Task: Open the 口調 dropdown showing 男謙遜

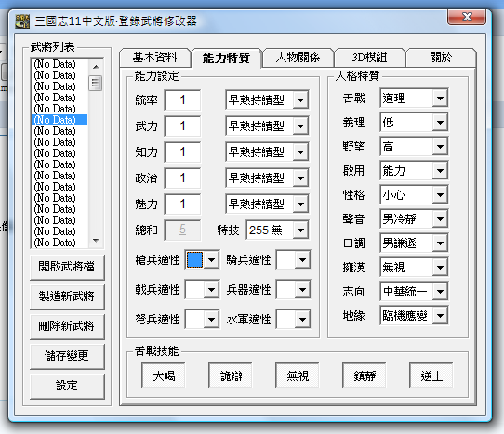Action: [414, 243]
